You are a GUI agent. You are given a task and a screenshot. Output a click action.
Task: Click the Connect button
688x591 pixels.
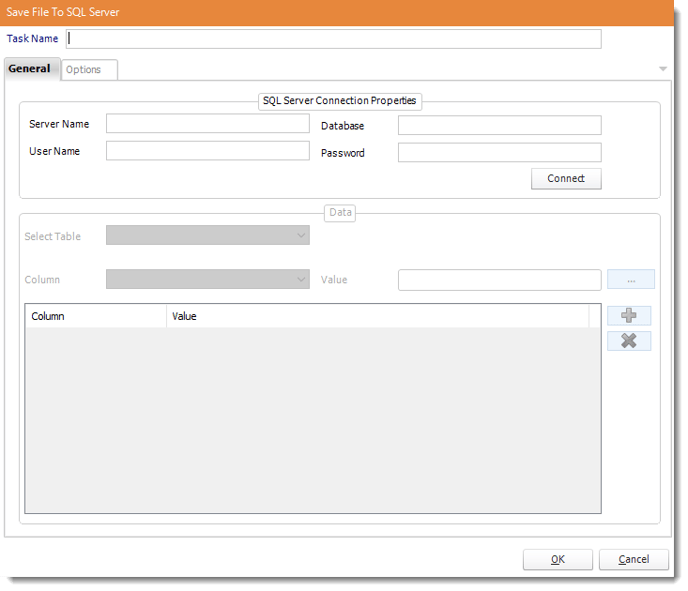click(566, 179)
